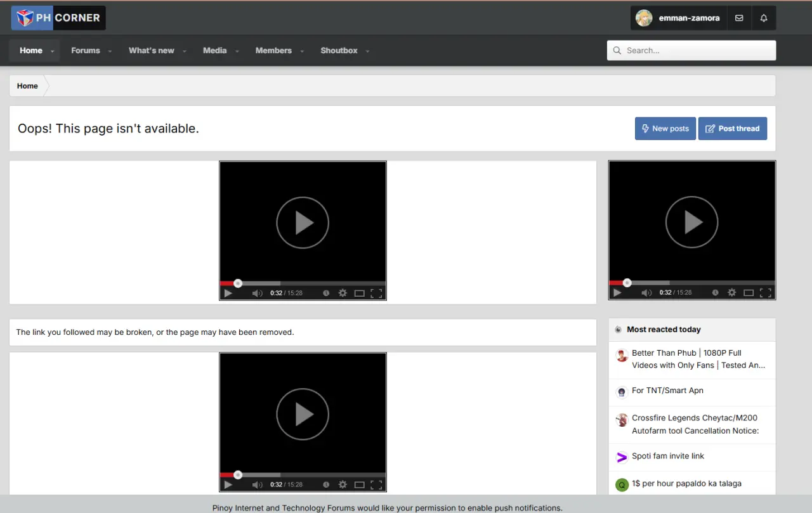Open the What's new nav tab
Screen dimensions: 812x513
pyautogui.click(x=152, y=51)
